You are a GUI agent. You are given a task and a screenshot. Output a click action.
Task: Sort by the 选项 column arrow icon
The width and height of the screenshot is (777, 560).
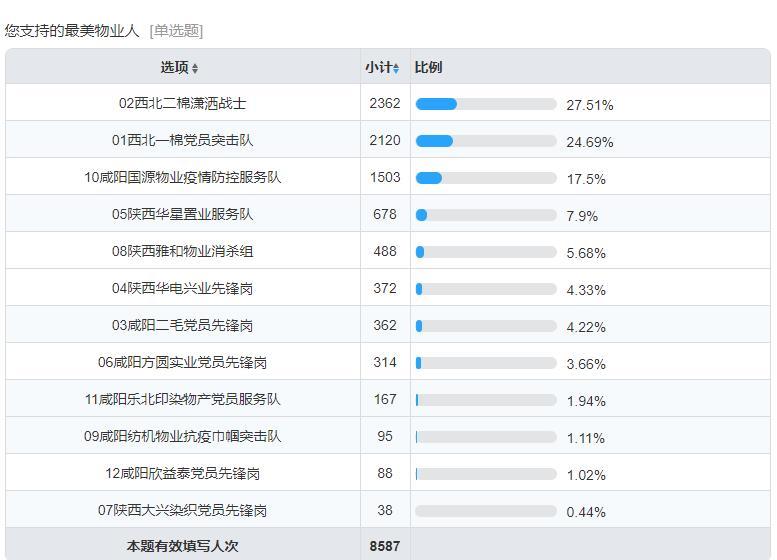pyautogui.click(x=195, y=68)
